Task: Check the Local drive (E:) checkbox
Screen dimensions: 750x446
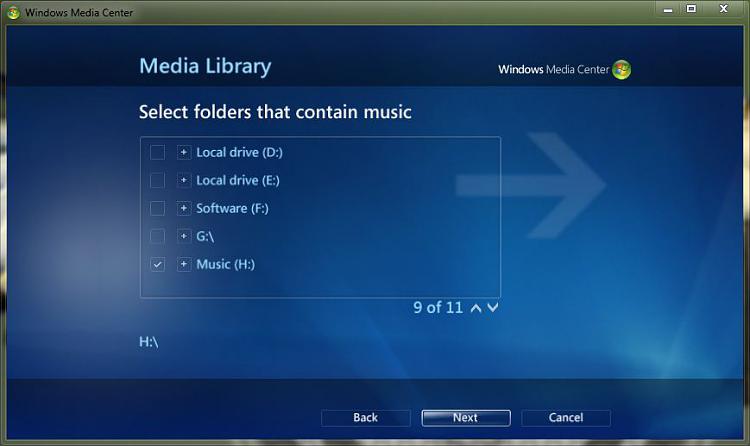Action: pyautogui.click(x=157, y=180)
